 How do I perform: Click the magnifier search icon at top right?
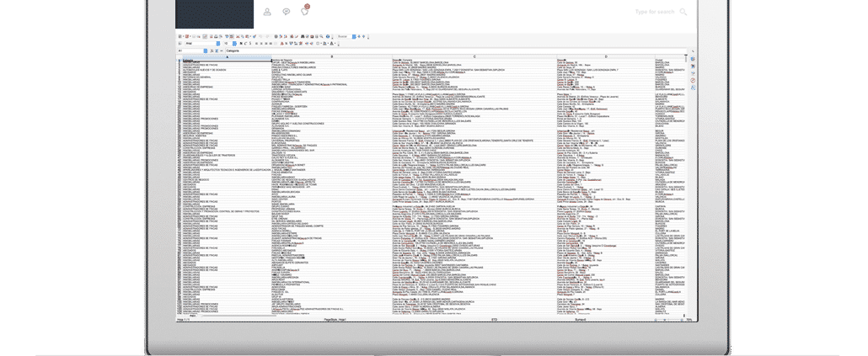click(x=683, y=12)
